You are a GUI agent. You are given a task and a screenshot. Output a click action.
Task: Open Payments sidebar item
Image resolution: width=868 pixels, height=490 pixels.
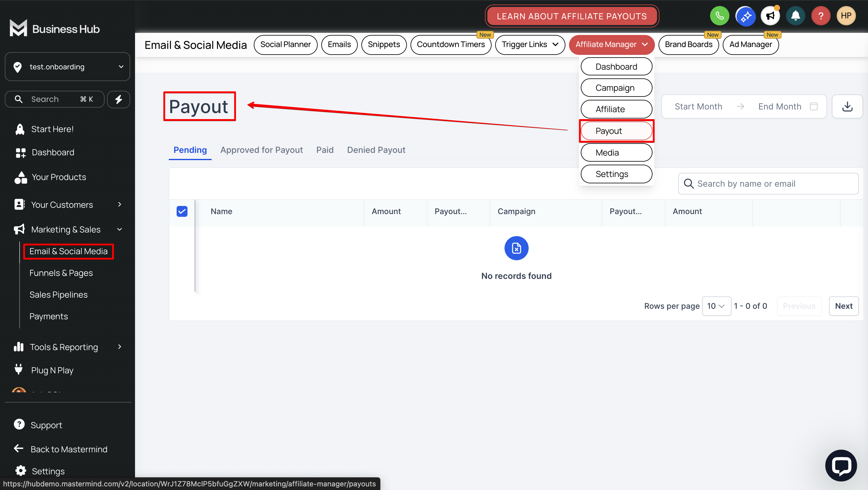(x=49, y=316)
